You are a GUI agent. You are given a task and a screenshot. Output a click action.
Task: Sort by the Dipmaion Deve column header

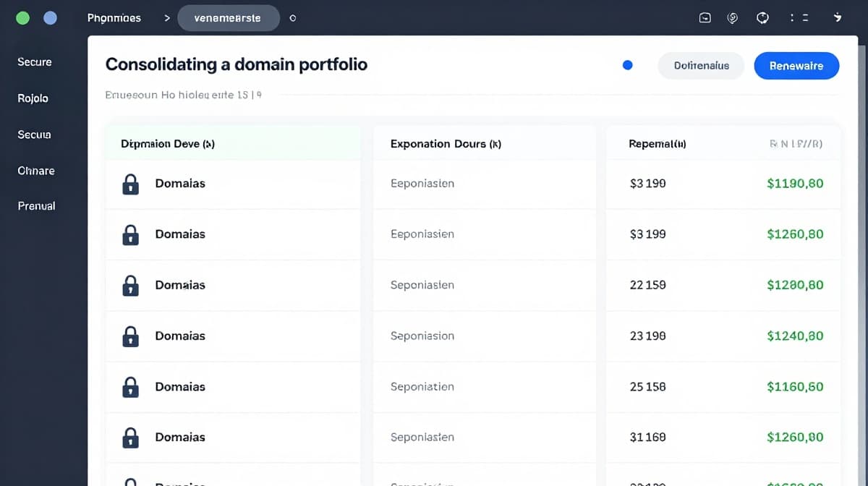point(168,144)
